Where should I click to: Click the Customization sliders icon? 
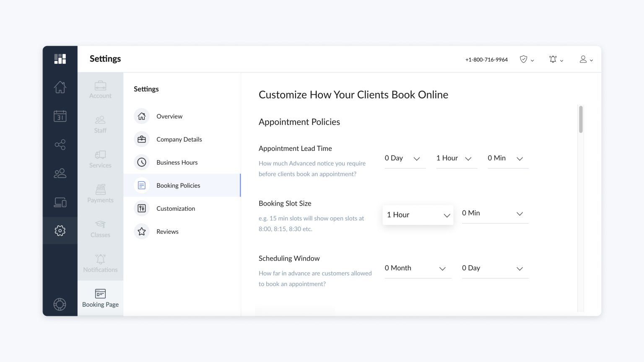tap(142, 208)
